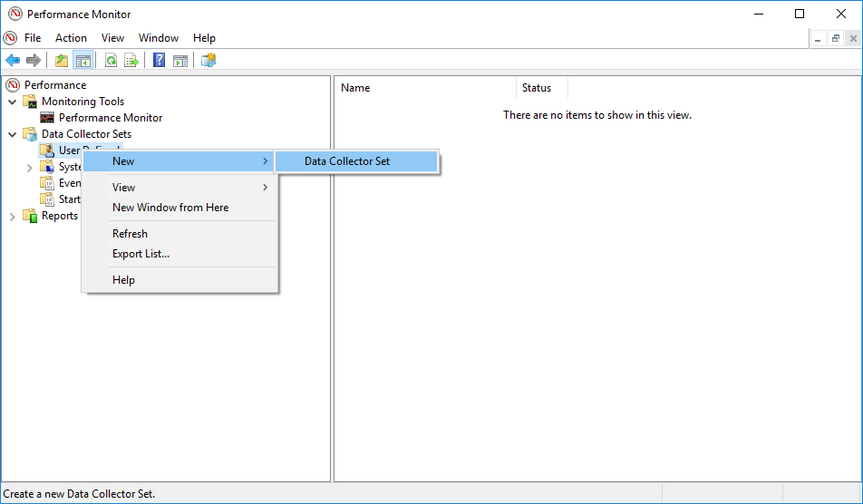This screenshot has width=863, height=504.
Task: Click status bar text 'Create a new Data Collector Set.'
Action: coord(79,494)
